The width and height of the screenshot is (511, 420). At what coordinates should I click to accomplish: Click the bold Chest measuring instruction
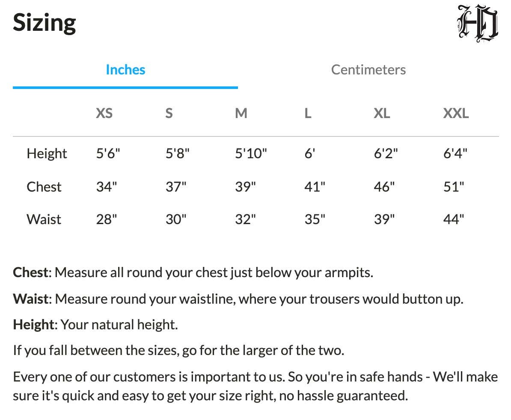[x=31, y=272]
